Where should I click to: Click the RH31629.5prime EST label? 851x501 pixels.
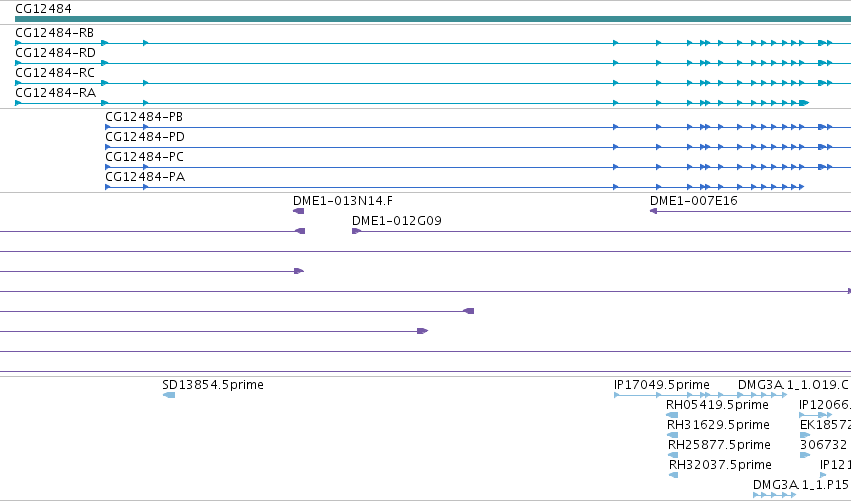point(718,425)
